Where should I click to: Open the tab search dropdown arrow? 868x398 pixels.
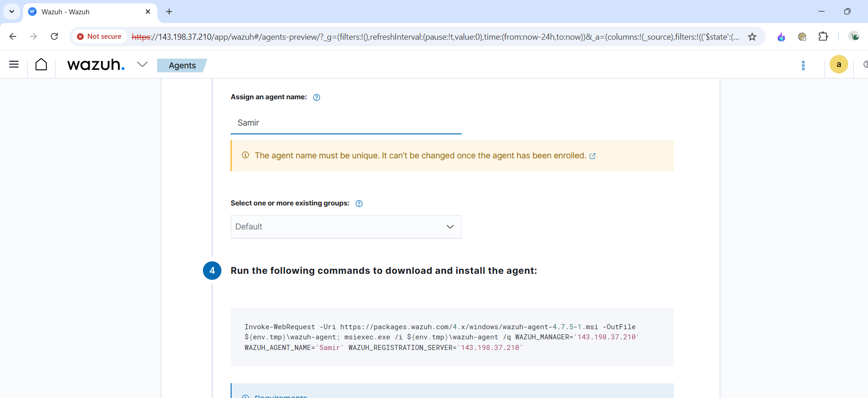pos(12,12)
